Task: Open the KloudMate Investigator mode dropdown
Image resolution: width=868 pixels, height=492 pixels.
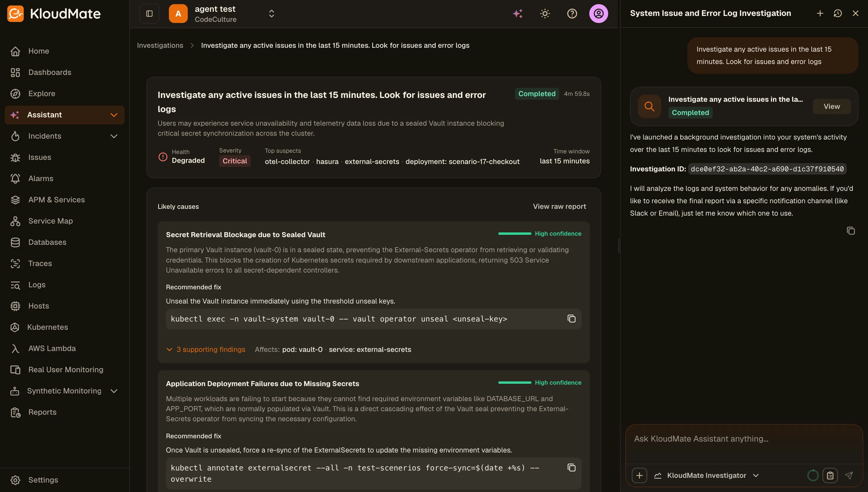Action: (x=707, y=475)
